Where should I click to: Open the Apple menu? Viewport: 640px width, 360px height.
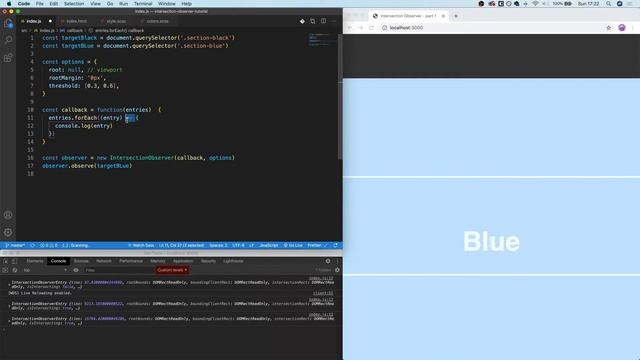(9, 4)
